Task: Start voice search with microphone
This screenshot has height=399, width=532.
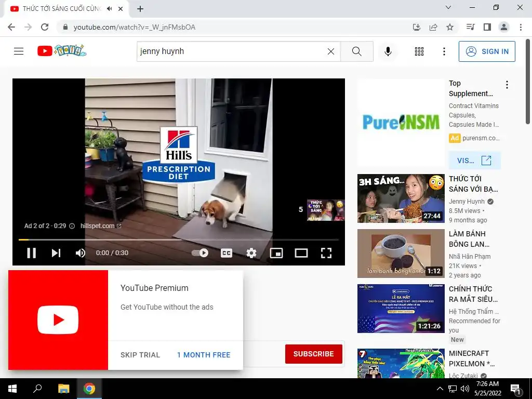Action: point(388,51)
